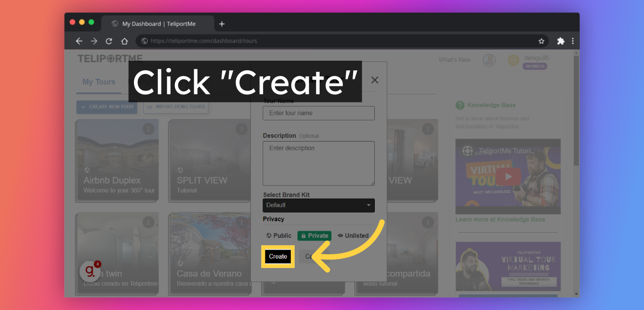This screenshot has height=310, width=644.
Task: Open Learn more at Knowledge Base link
Action: (x=500, y=219)
